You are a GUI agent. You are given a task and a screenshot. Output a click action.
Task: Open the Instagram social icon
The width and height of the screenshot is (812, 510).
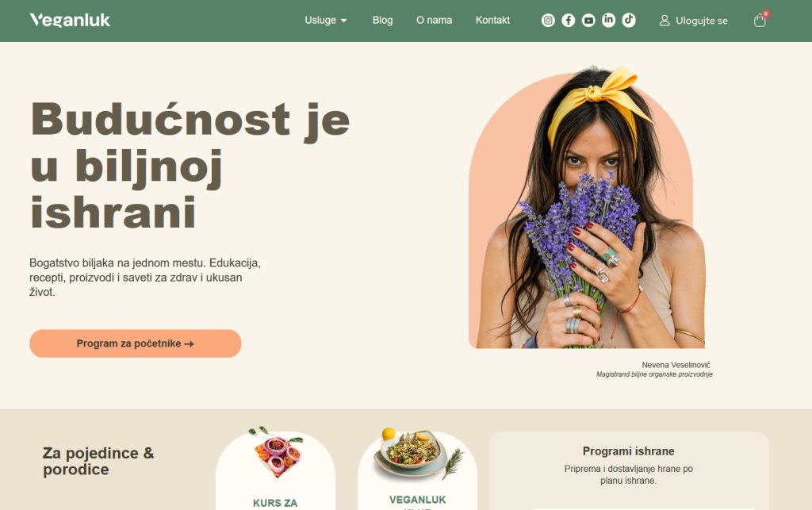pyautogui.click(x=548, y=20)
